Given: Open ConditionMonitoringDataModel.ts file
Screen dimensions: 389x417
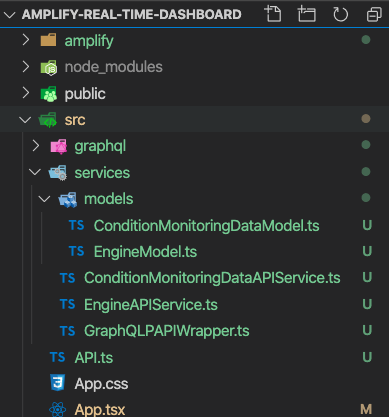Looking at the screenshot, I should click(x=206, y=226).
